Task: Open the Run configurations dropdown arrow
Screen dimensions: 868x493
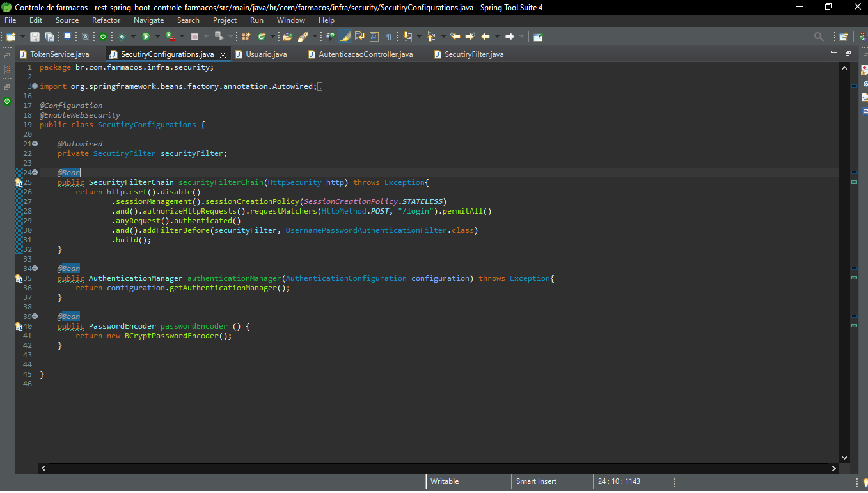Action: click(x=157, y=36)
